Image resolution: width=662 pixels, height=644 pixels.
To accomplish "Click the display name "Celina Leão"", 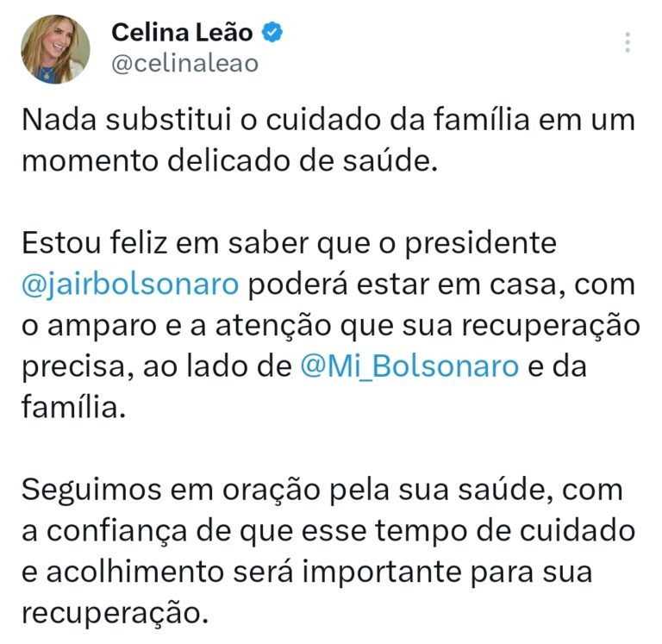I will tap(182, 34).
